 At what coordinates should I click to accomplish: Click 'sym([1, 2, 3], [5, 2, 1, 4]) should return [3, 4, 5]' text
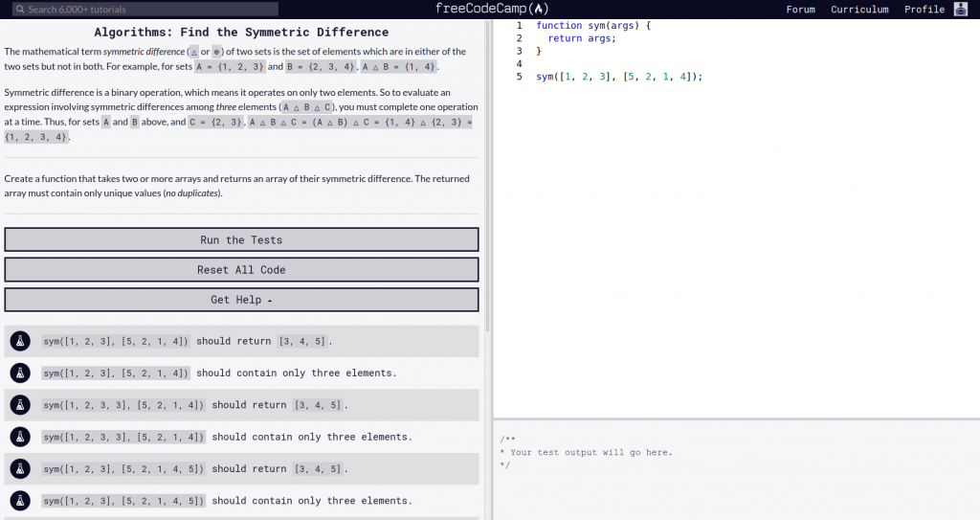[x=187, y=341]
